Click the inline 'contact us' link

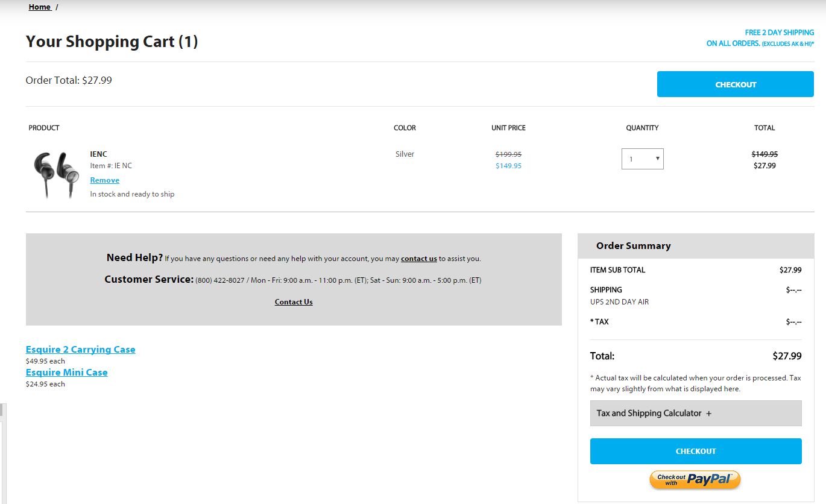click(418, 259)
